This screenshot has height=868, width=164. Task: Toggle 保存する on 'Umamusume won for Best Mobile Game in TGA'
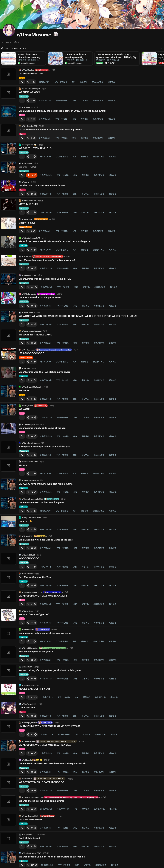[86, 287]
